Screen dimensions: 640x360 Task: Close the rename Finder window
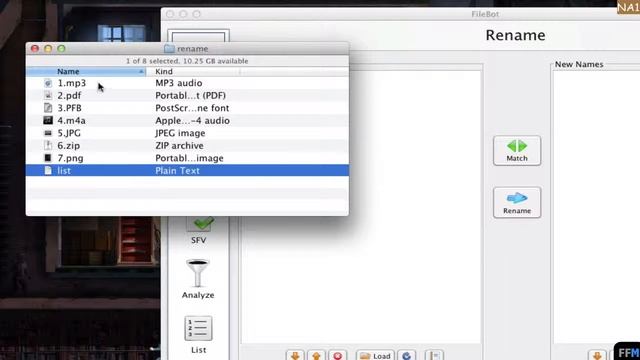tap(35, 49)
